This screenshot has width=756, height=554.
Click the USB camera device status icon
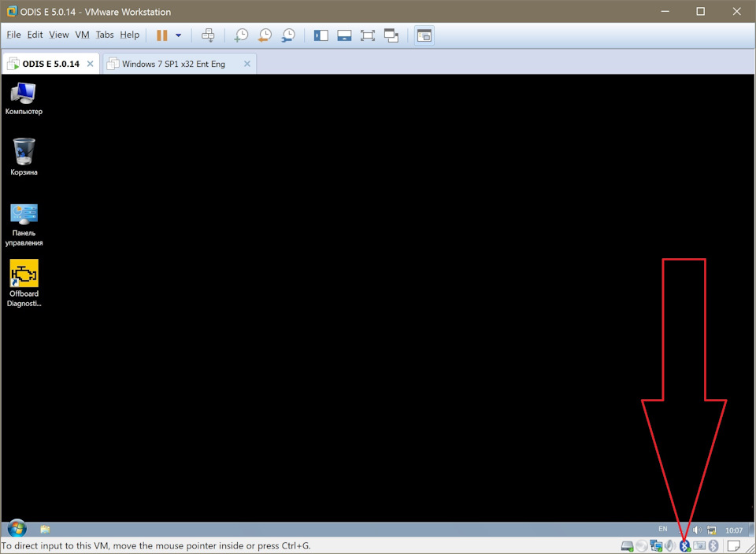(699, 546)
